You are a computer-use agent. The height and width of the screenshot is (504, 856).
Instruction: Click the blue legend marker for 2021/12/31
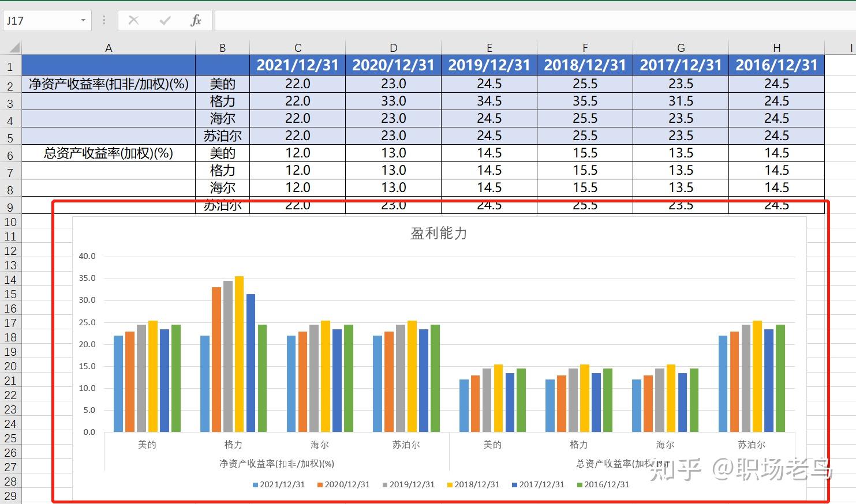[254, 484]
